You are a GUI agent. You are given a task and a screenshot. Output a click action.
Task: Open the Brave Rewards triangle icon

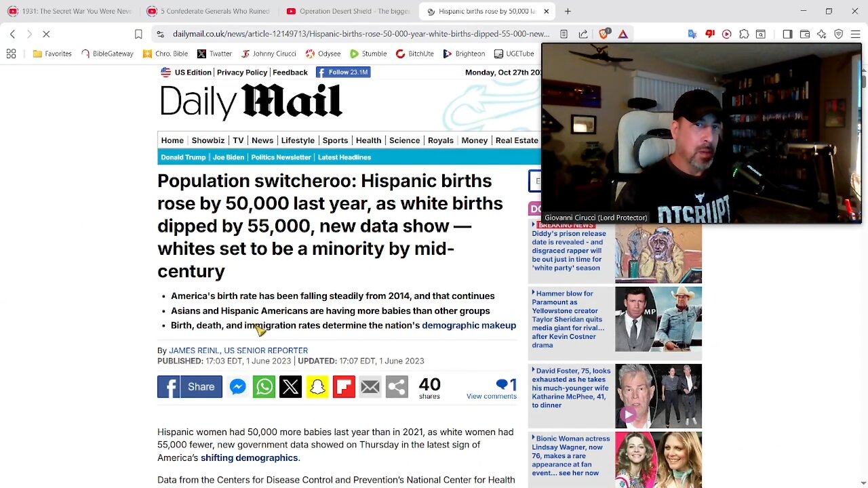[623, 34]
